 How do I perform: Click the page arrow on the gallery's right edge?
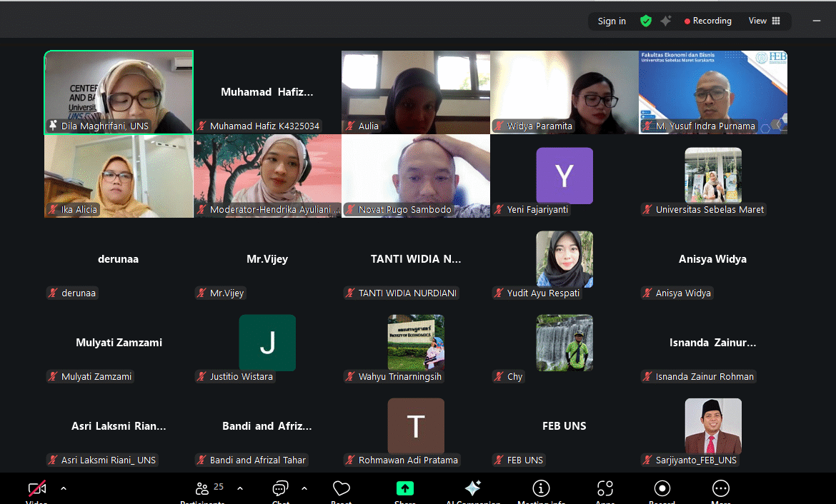(777, 125)
